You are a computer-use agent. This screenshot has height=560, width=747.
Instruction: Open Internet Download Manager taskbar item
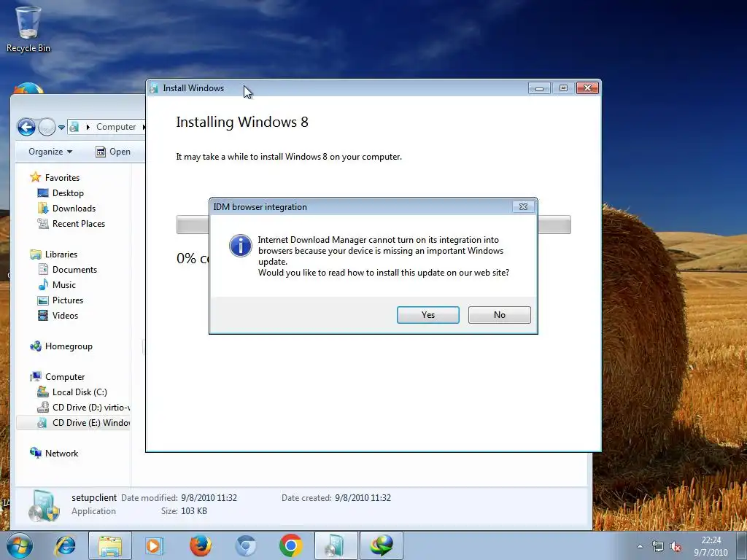[x=382, y=545]
